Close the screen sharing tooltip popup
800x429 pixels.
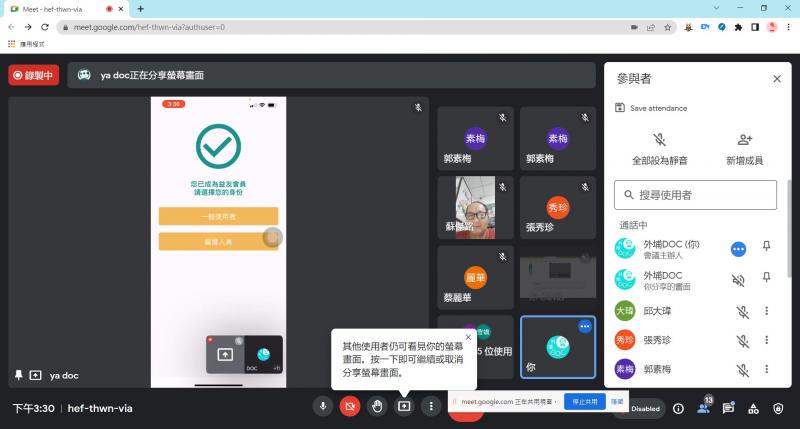pyautogui.click(x=468, y=337)
